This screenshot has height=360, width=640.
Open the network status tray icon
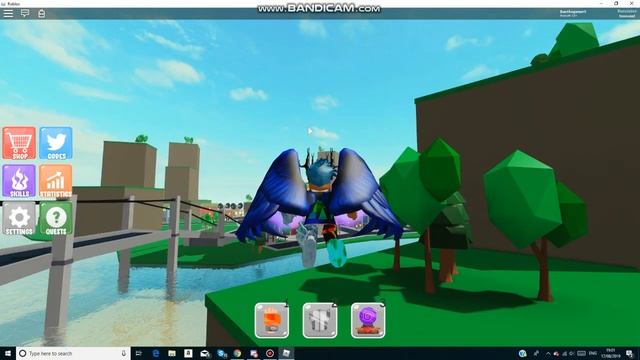[564, 353]
